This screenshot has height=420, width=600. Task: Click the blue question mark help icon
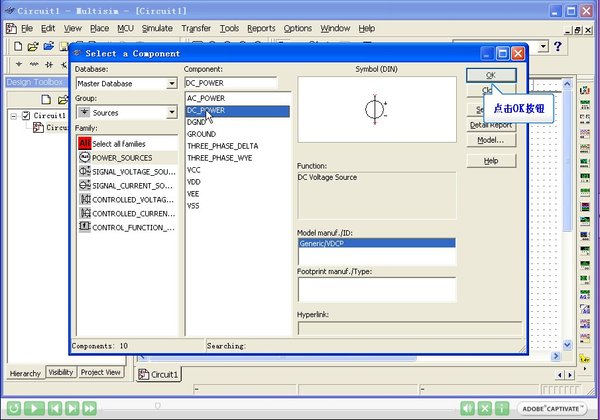pyautogui.click(x=558, y=46)
